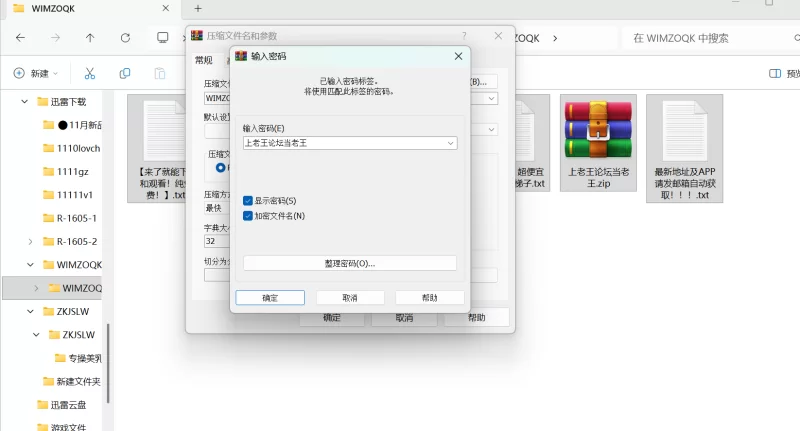Select the WIMZOQK Explorer tab
Viewport: 800px width, 431px height.
point(92,8)
